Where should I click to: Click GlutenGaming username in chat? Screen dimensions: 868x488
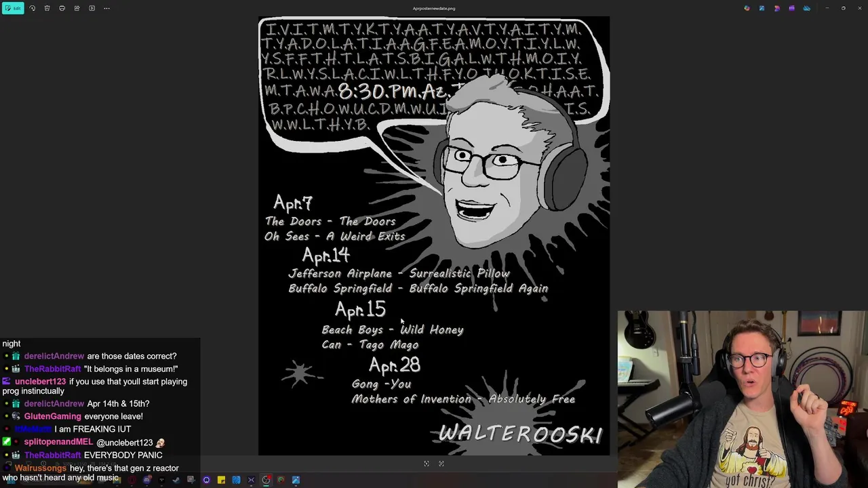(52, 416)
